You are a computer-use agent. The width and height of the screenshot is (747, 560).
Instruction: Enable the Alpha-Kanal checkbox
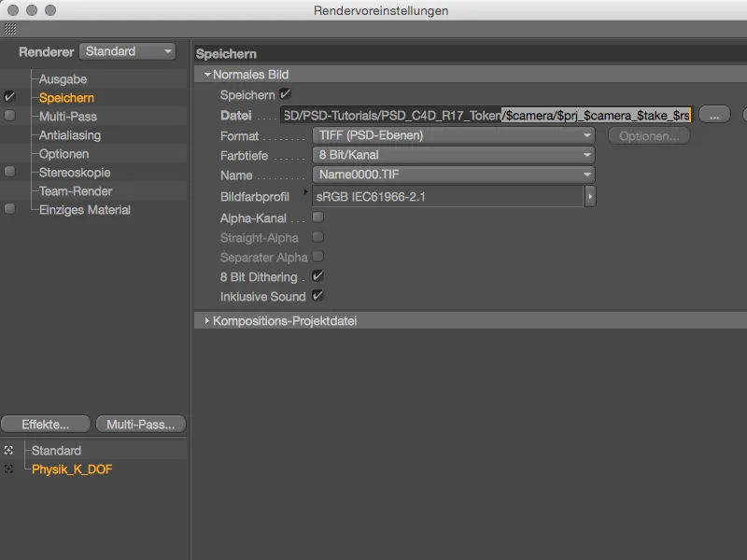pyautogui.click(x=317, y=217)
